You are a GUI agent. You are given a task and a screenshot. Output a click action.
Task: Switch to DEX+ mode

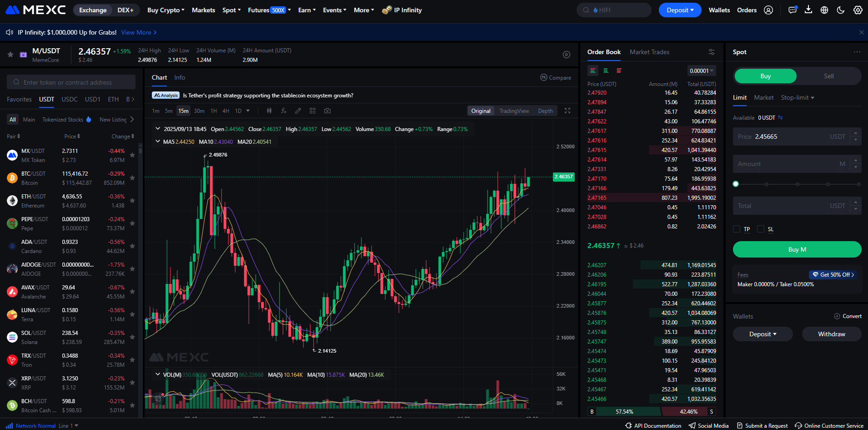[x=125, y=10]
